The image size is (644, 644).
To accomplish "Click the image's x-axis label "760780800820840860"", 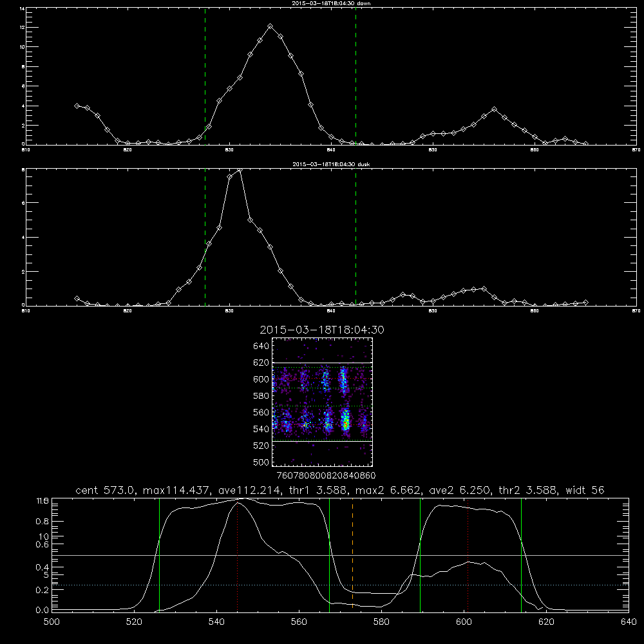I will pos(326,476).
